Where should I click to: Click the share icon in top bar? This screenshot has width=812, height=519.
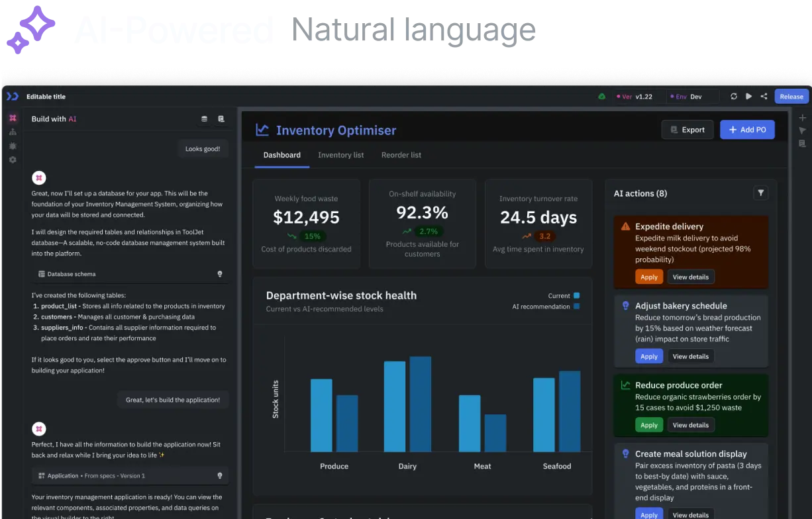[764, 97]
